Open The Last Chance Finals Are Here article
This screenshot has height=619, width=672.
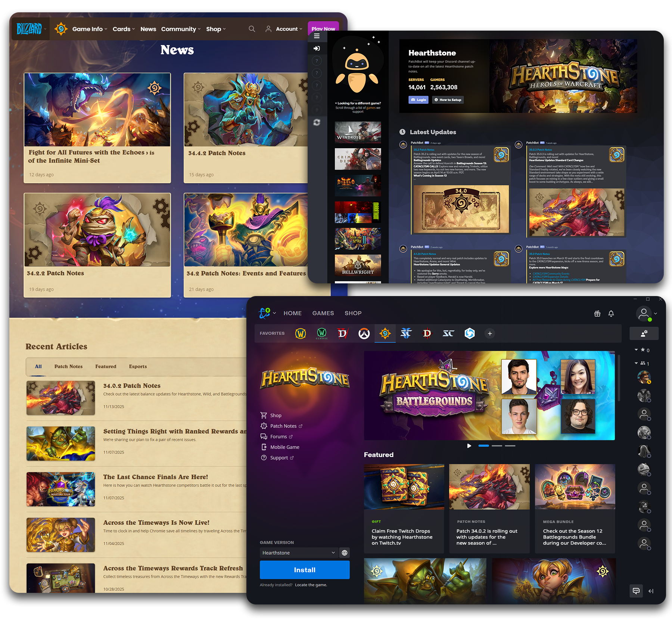point(156,477)
